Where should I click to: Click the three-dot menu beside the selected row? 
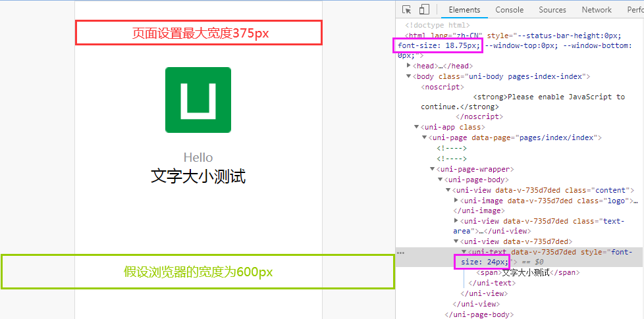401,253
